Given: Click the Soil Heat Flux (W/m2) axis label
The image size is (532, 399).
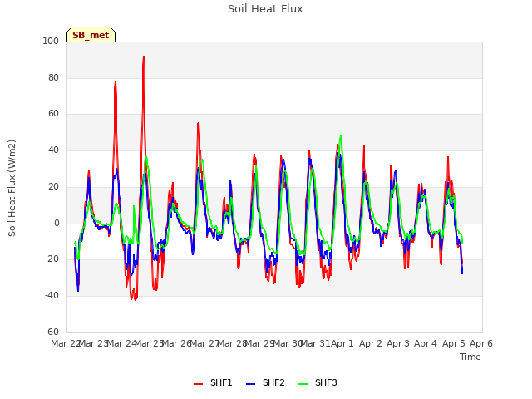Looking at the screenshot, I should tap(12, 188).
